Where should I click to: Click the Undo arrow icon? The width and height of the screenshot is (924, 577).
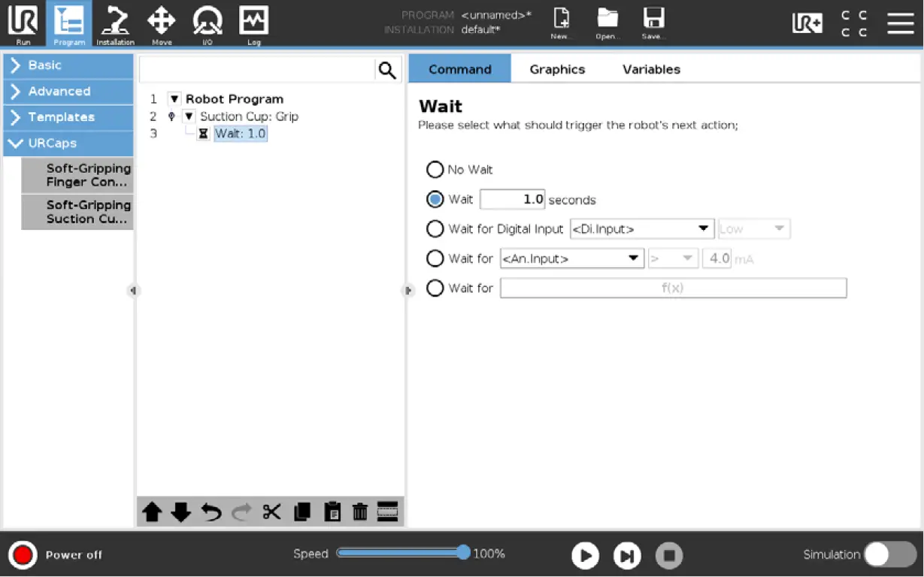[x=211, y=512]
